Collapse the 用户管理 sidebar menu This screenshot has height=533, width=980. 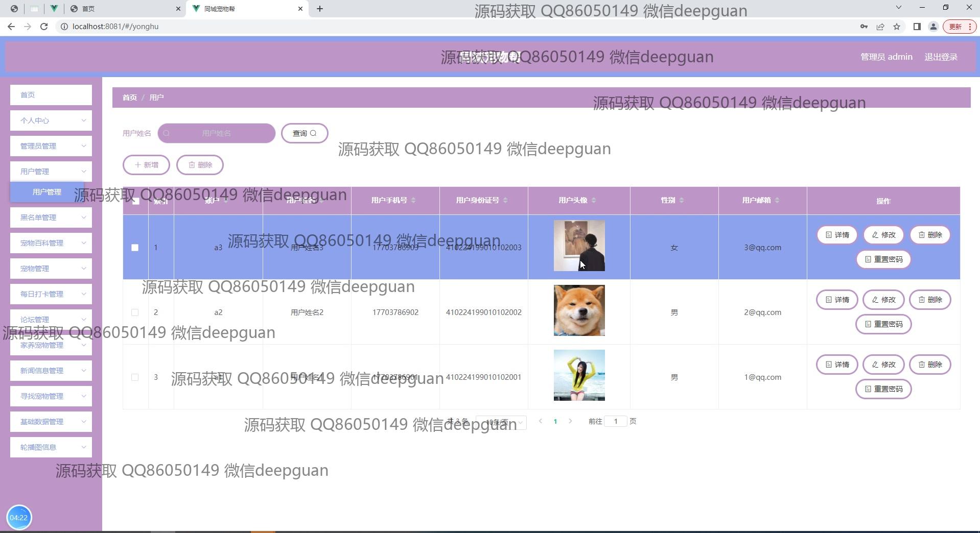point(51,172)
